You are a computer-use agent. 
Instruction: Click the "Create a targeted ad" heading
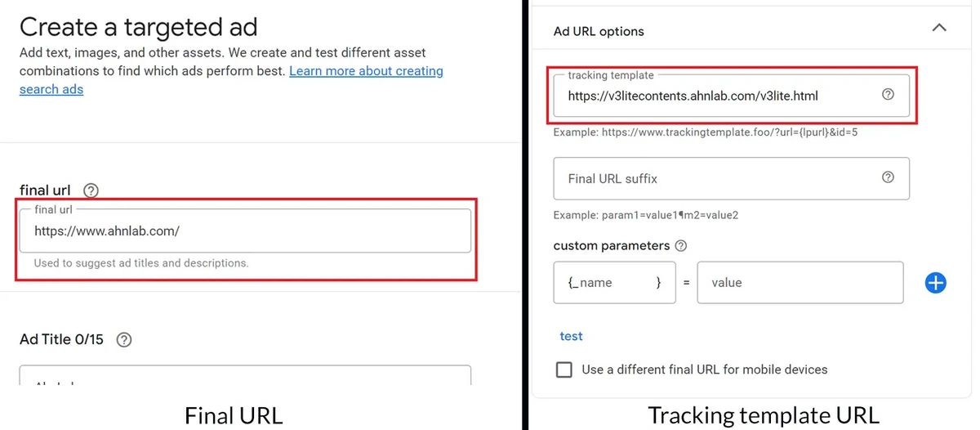[138, 27]
